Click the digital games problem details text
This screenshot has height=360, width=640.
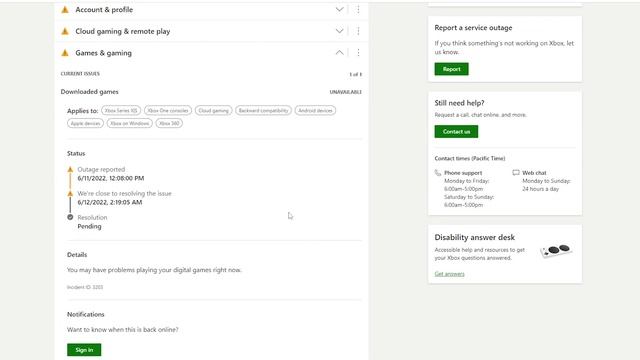154,270
